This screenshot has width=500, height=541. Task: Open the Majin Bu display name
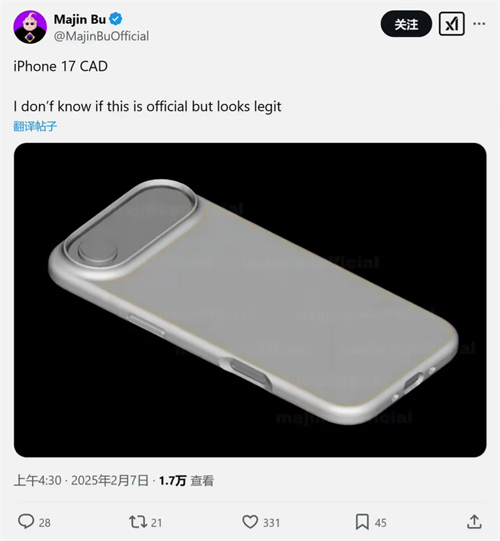pyautogui.click(x=80, y=19)
